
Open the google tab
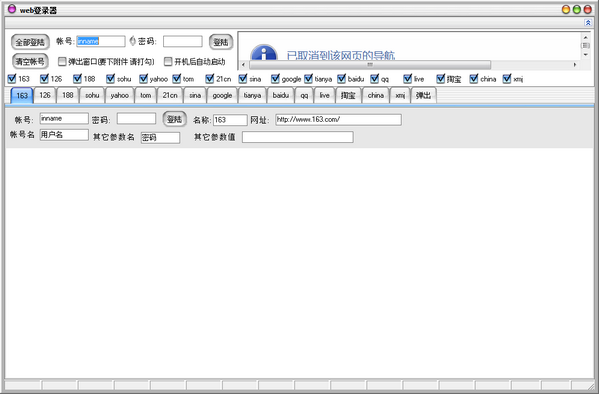point(222,95)
